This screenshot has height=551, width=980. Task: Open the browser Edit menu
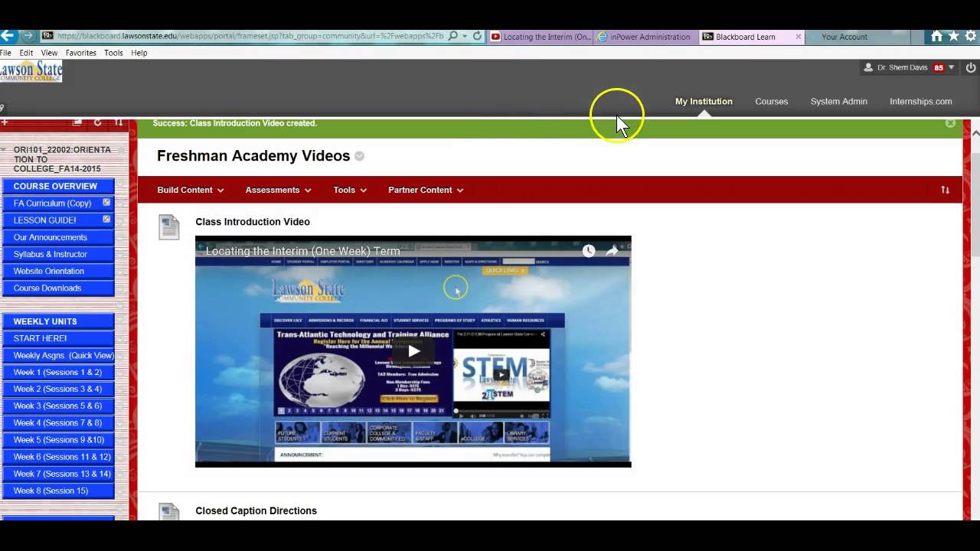26,53
